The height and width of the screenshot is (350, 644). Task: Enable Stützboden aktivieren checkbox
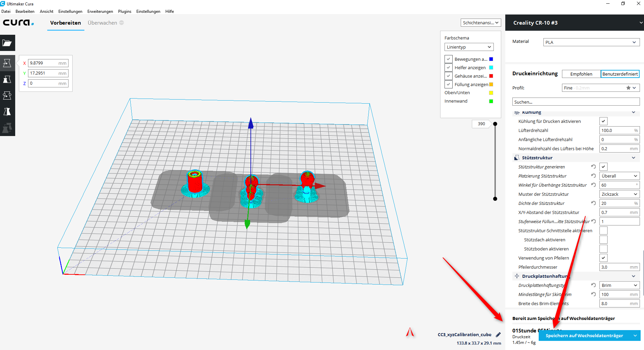coord(603,249)
